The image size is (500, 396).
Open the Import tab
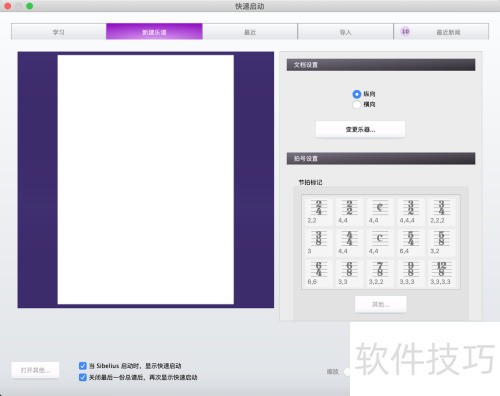point(345,32)
